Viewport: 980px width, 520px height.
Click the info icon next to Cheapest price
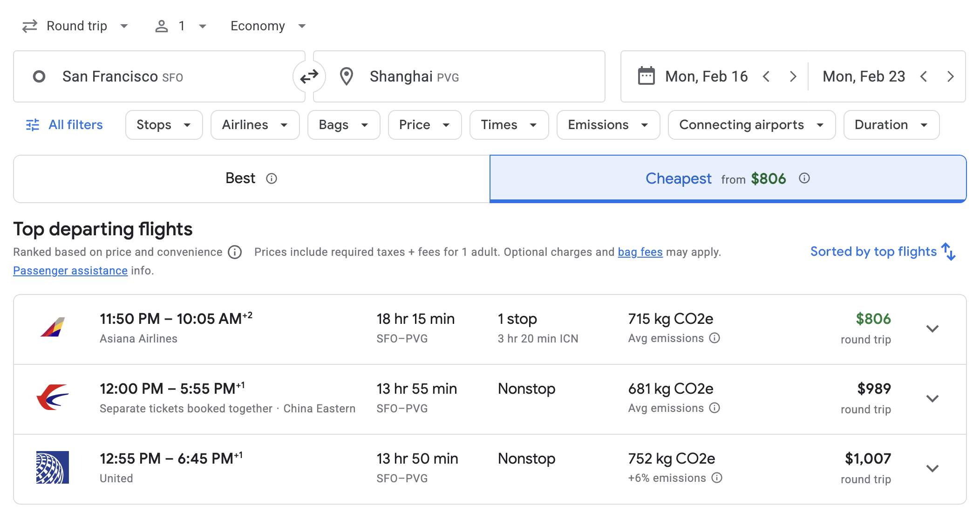[x=804, y=178]
